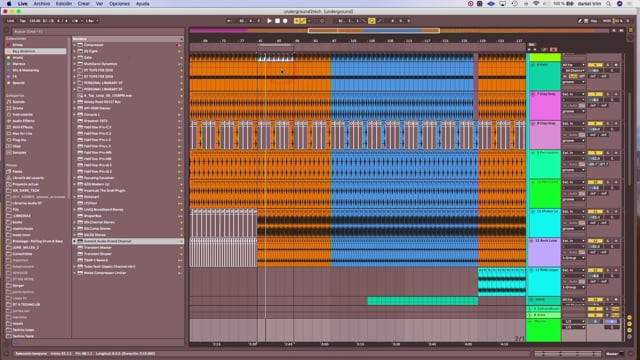The height and width of the screenshot is (360, 640).
Task: Open the Archivo menu
Action: (x=42, y=4)
